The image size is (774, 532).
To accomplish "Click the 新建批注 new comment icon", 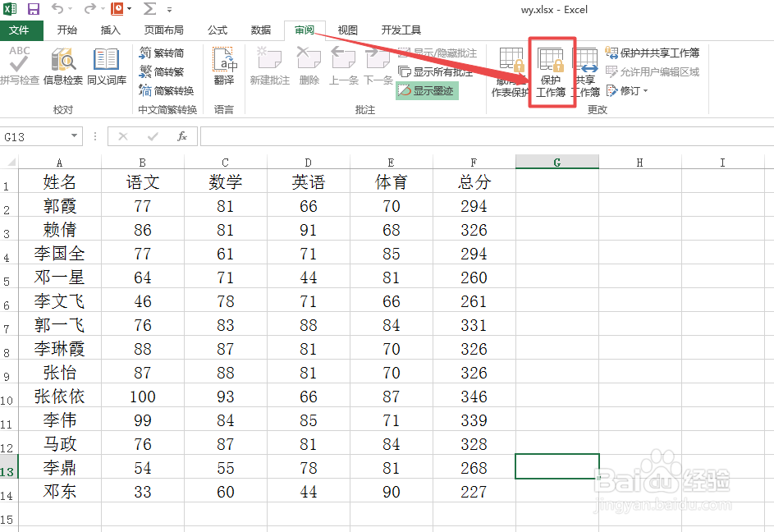I will coord(268,66).
